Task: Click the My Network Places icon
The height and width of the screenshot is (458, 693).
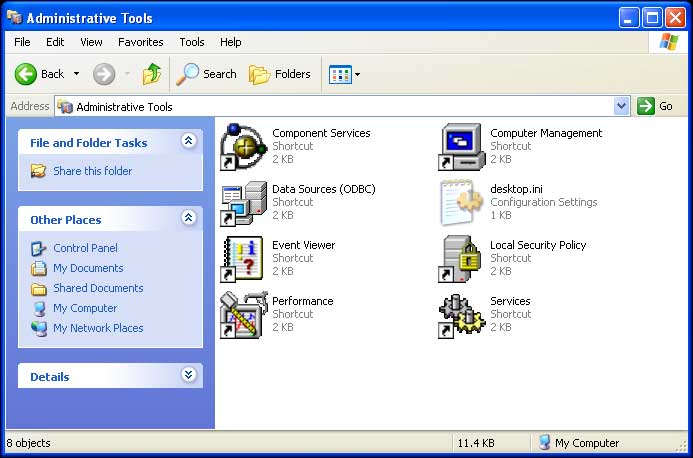Action: [x=39, y=328]
